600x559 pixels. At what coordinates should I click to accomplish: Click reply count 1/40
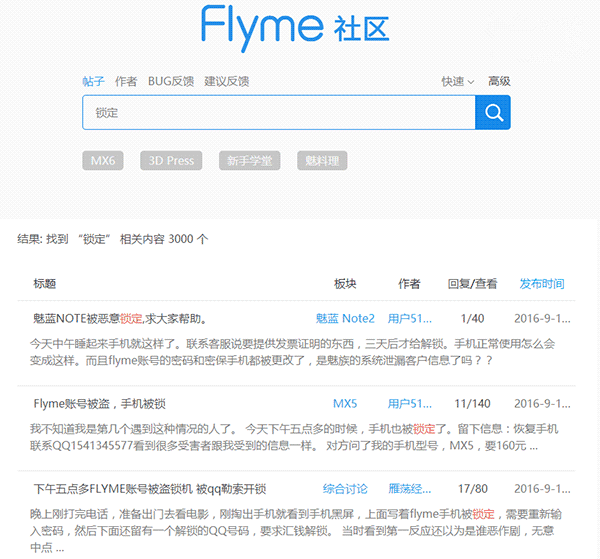tap(472, 318)
